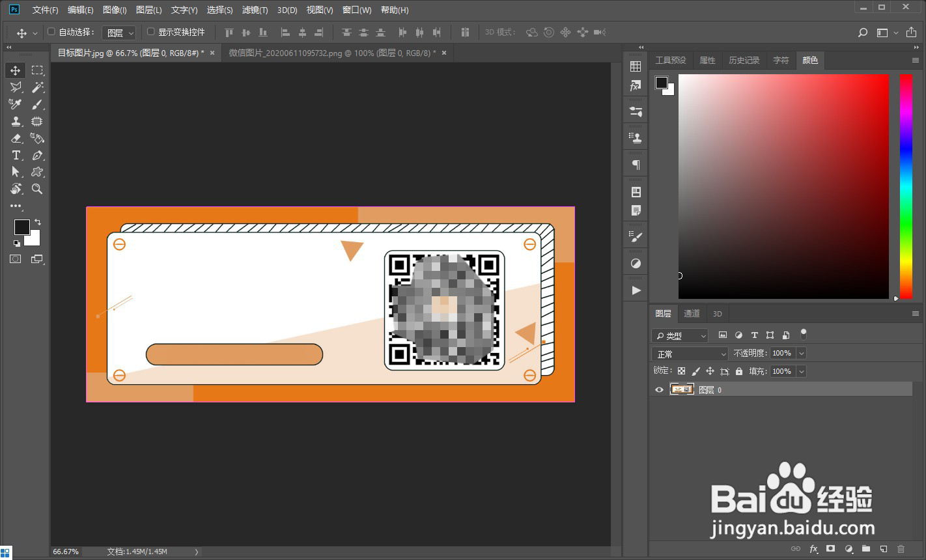The width and height of the screenshot is (926, 560).
Task: Switch to the 通道 tab
Action: pyautogui.click(x=692, y=314)
